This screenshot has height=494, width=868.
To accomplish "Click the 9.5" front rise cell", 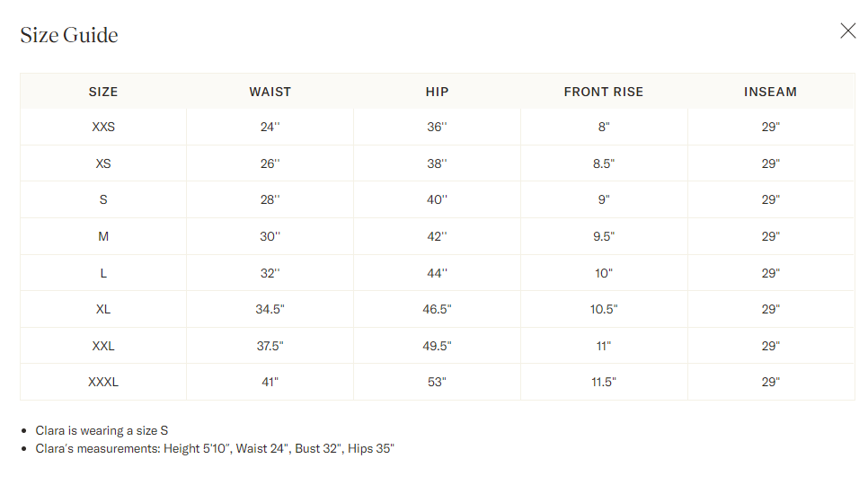I will [604, 237].
